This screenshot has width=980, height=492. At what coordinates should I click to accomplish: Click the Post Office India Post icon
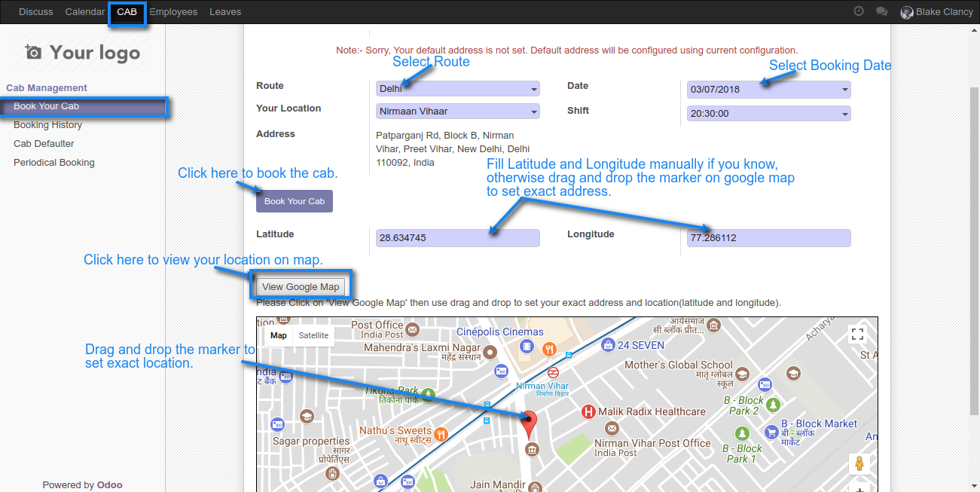coord(413,329)
